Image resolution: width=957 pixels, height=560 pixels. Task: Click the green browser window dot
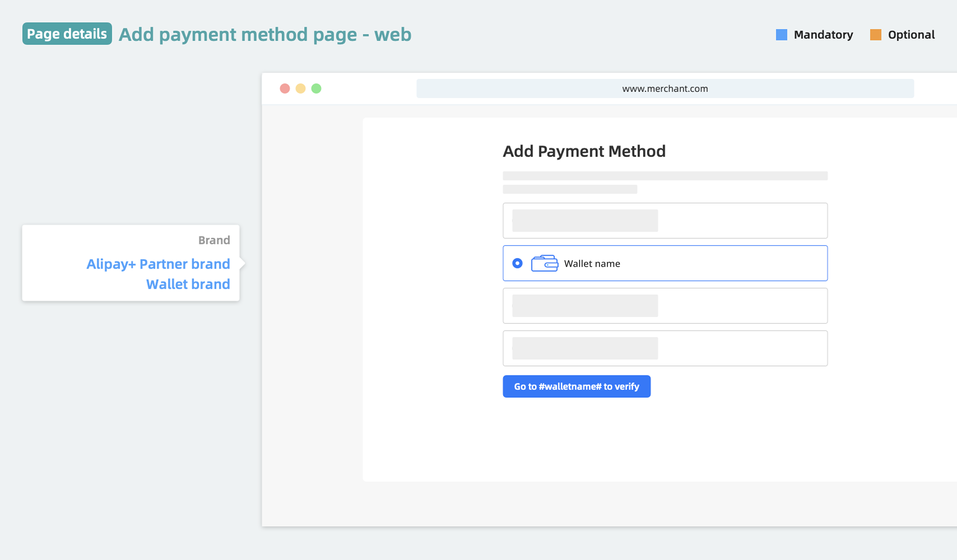click(316, 88)
